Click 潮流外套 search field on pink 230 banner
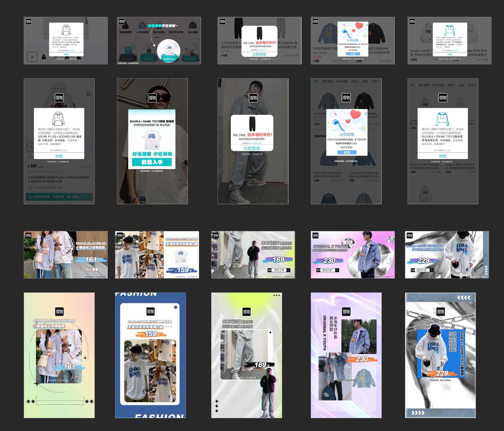 tap(328, 270)
